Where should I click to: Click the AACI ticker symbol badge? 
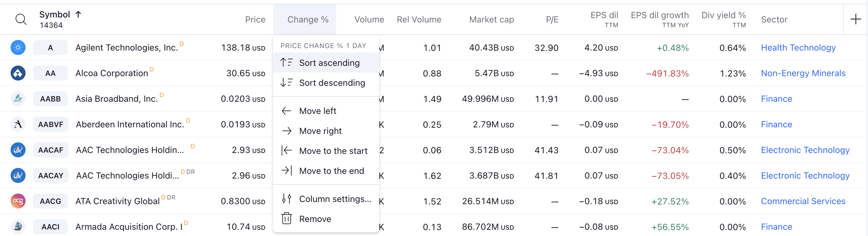(50, 227)
